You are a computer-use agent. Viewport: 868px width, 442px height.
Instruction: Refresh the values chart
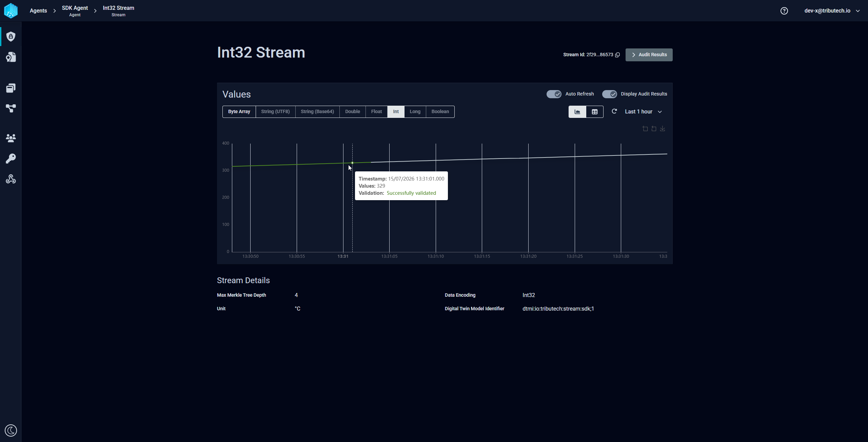pyautogui.click(x=614, y=111)
